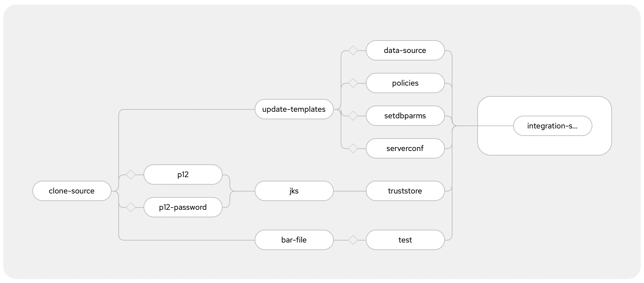Choose the serverconf task node

(405, 148)
